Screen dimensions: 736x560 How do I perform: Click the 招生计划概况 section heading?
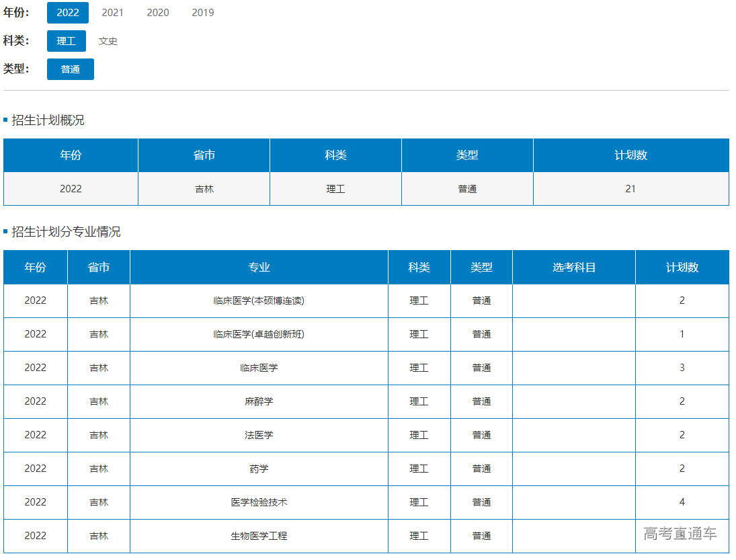48,121
